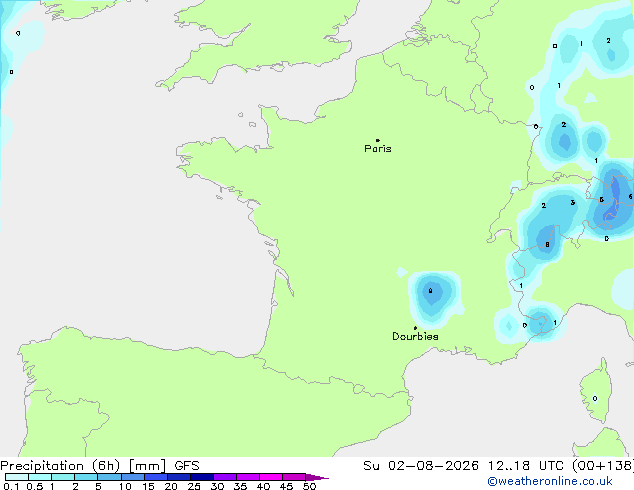Pick the 25–30 mm dark navy swatch
634x490 pixels.
point(201,477)
